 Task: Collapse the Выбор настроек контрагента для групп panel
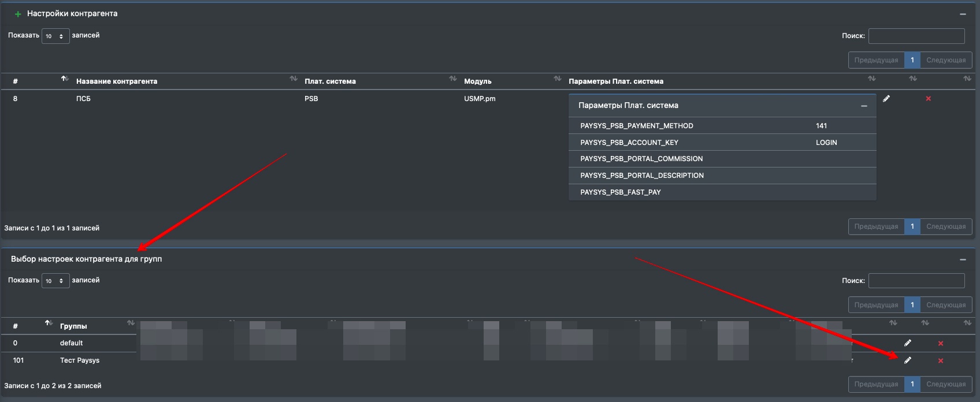point(963,260)
